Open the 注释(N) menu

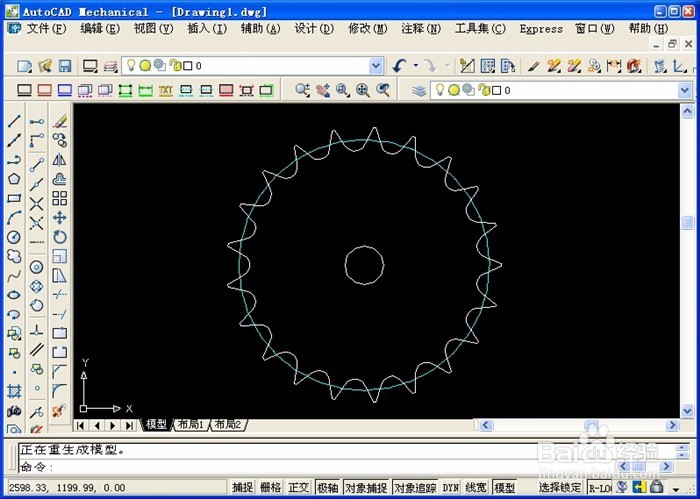coord(421,29)
